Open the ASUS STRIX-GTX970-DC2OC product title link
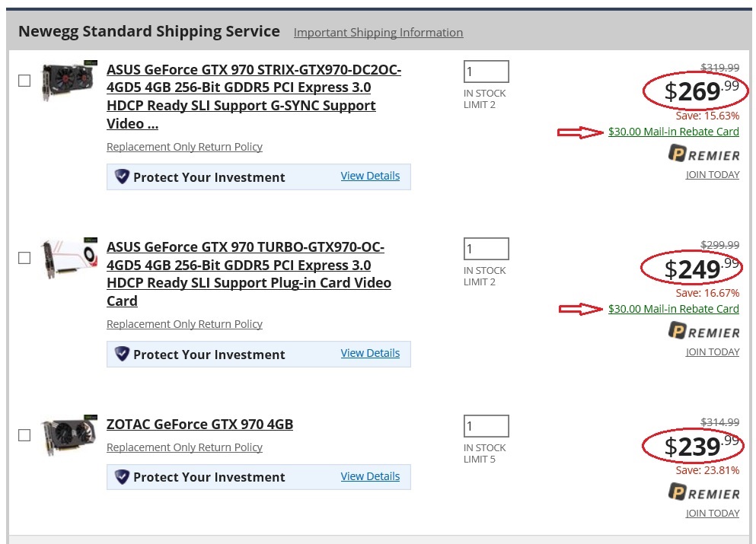 [x=254, y=97]
